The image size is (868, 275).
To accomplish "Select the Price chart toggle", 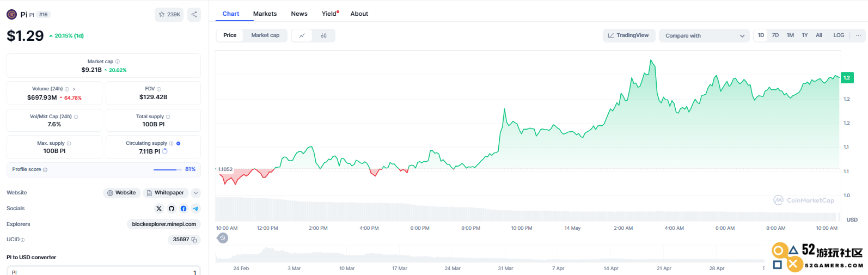I will 230,35.
